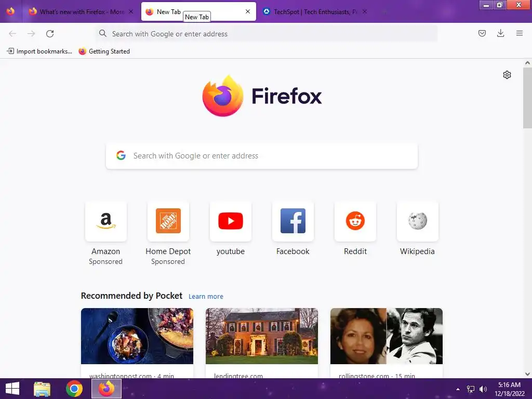
Task: Click the taskbar clock showing 5:16 AM
Action: pyautogui.click(x=510, y=389)
